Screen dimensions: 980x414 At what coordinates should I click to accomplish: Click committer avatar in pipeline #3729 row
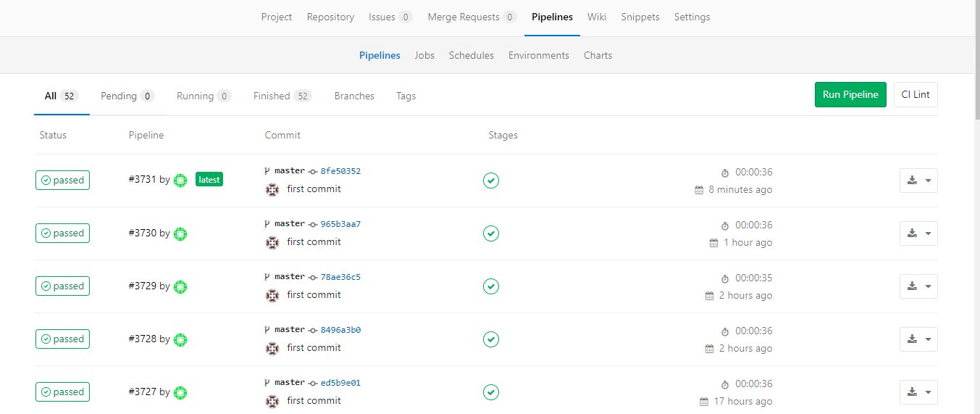(x=272, y=296)
